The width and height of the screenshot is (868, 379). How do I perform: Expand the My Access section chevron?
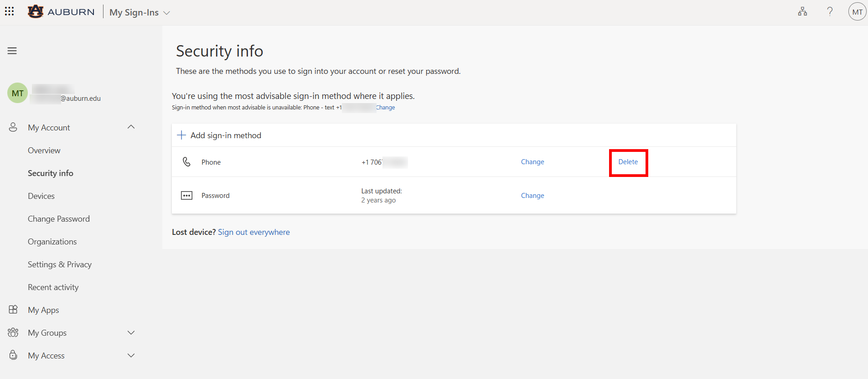point(131,355)
